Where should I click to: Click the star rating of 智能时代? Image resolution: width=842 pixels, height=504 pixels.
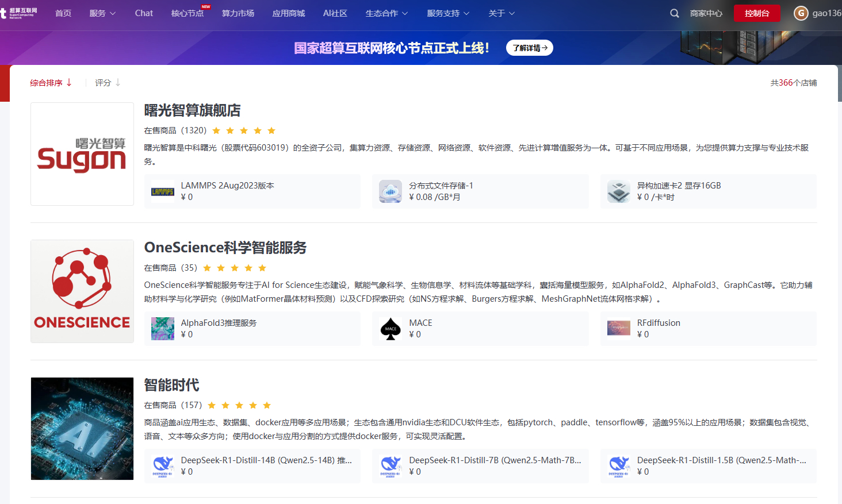(x=239, y=405)
